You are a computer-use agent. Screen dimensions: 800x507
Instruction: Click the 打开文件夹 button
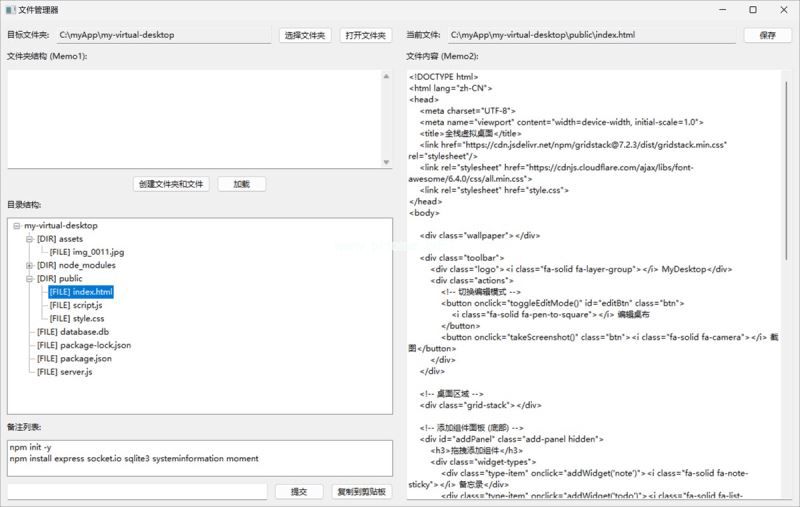[366, 35]
